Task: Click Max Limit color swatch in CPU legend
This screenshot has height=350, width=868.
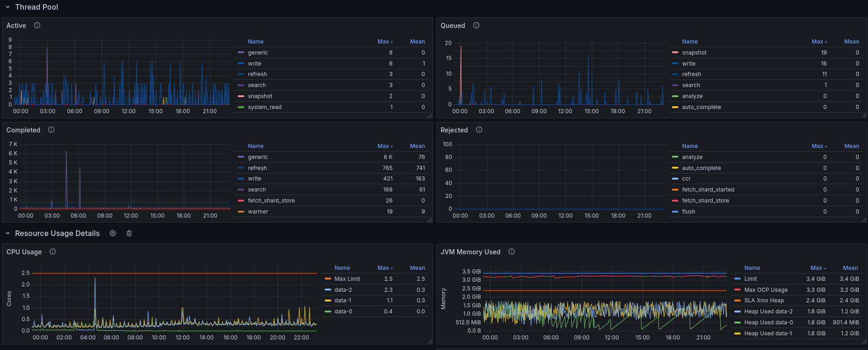Action: click(328, 279)
